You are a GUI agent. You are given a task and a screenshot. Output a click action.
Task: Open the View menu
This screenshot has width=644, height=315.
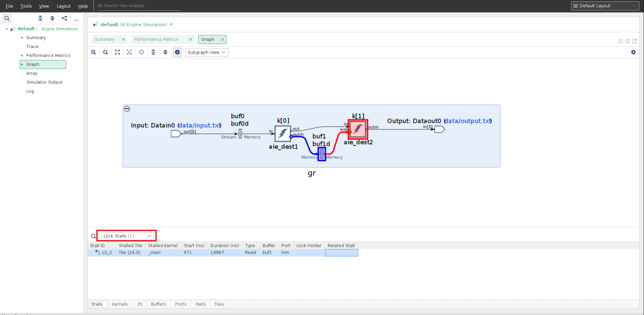[44, 6]
